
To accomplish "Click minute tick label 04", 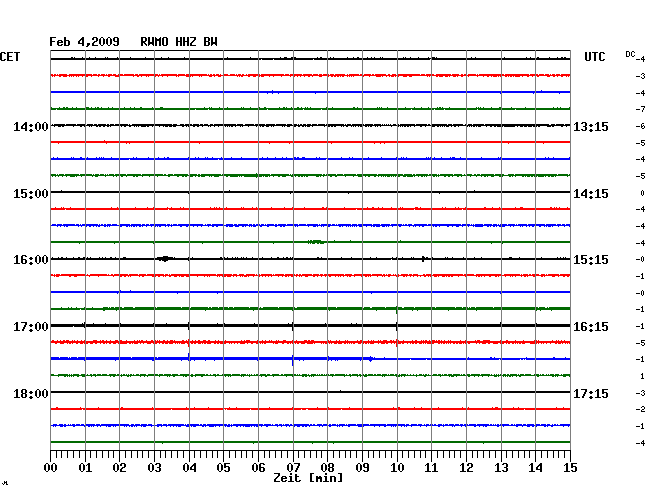I will [x=189, y=468].
